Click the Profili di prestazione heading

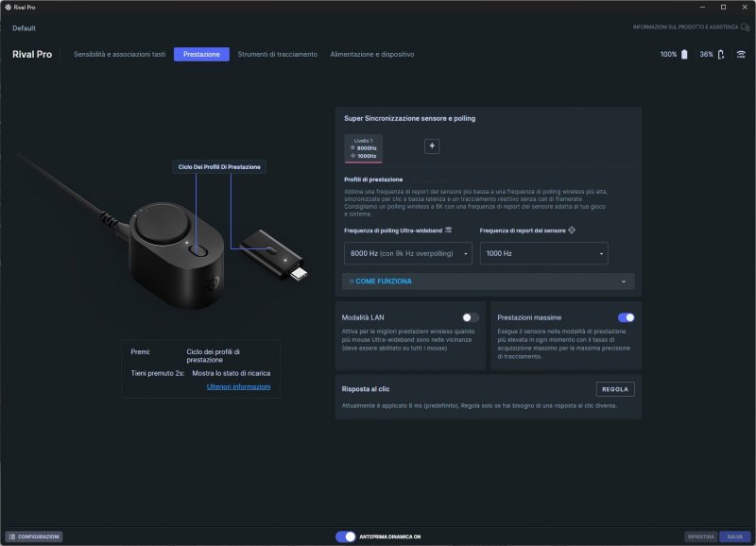point(373,179)
